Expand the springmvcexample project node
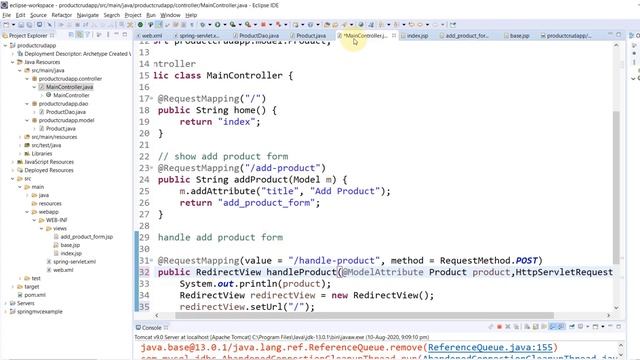The height and width of the screenshot is (360, 640). pyautogui.click(x=5, y=311)
